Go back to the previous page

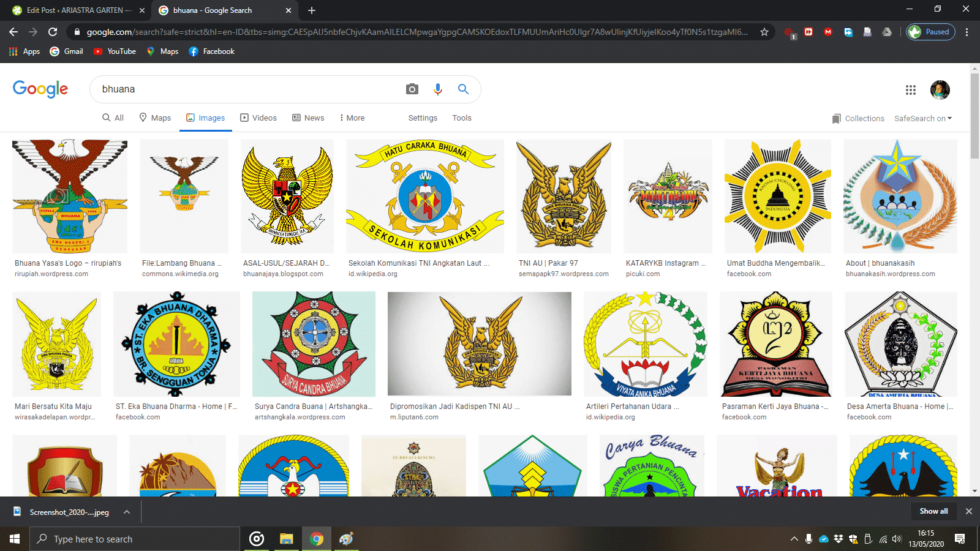[13, 32]
